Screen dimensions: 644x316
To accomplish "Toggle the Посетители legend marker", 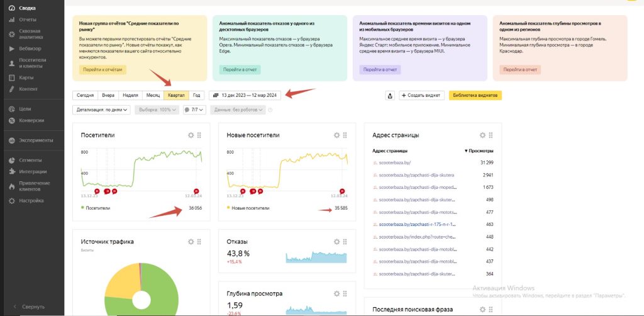I will click(x=83, y=208).
